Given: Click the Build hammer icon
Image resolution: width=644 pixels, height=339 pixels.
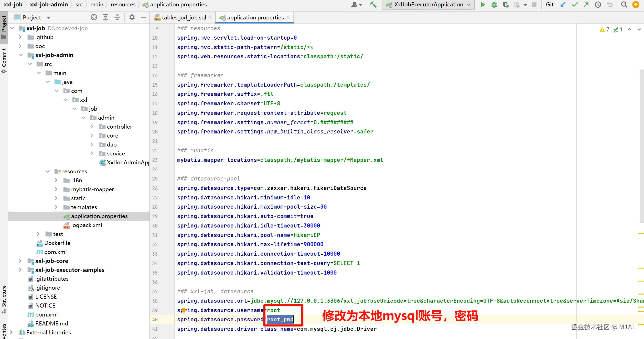Looking at the screenshot, I should click(373, 5).
